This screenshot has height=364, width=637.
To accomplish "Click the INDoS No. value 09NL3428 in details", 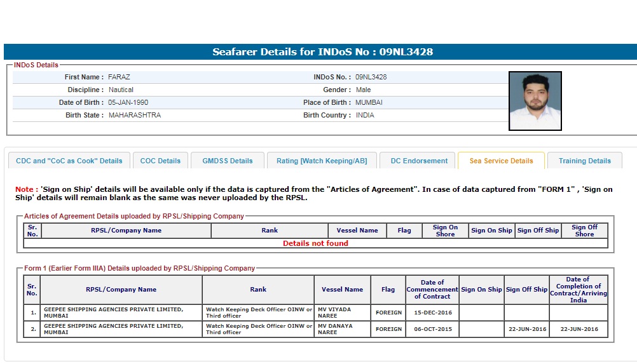I will tap(371, 77).
